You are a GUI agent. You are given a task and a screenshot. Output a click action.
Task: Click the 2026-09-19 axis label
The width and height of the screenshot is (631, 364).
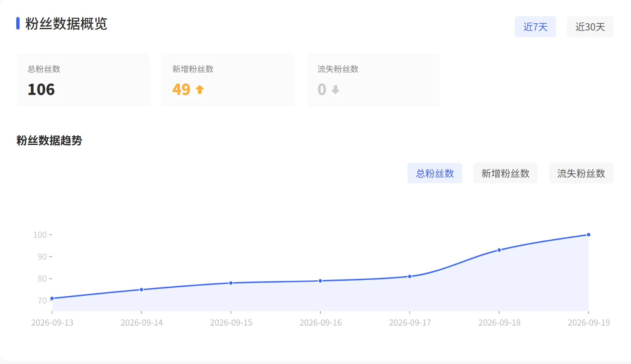589,323
